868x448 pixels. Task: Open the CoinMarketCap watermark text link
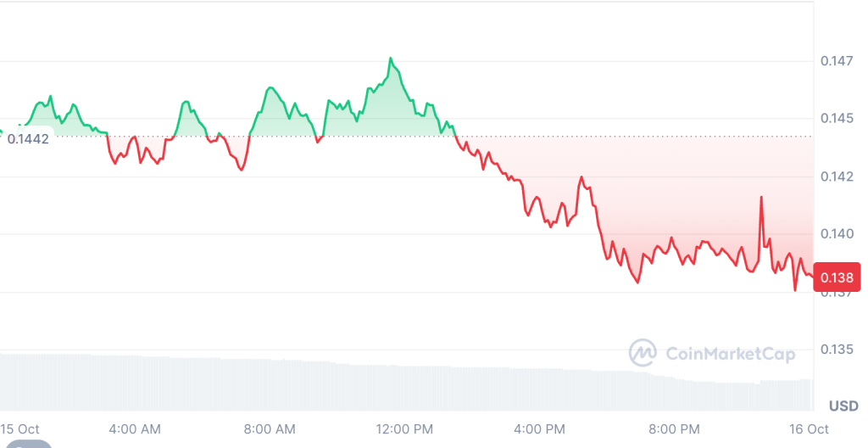(x=730, y=353)
